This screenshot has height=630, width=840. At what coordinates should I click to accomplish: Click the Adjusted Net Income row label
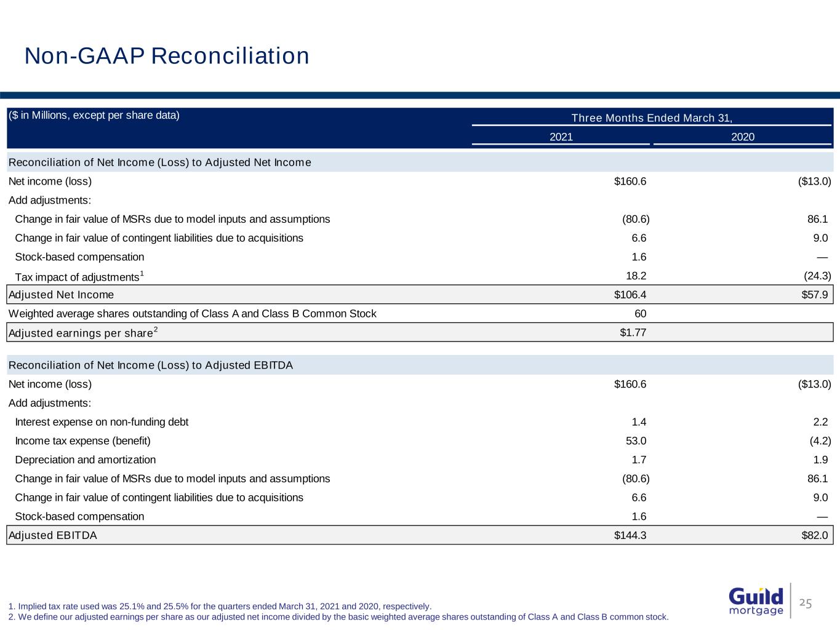[61, 295]
